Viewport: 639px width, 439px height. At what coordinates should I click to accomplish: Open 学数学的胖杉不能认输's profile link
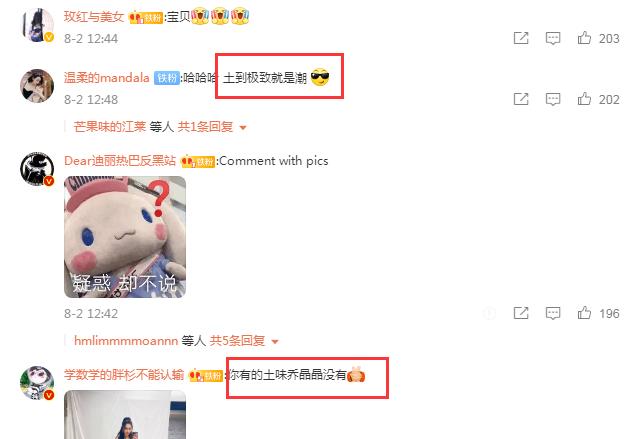[x=124, y=374]
